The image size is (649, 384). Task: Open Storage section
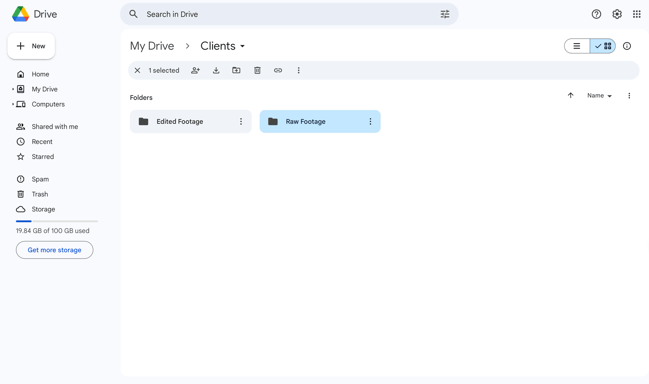[43, 209]
